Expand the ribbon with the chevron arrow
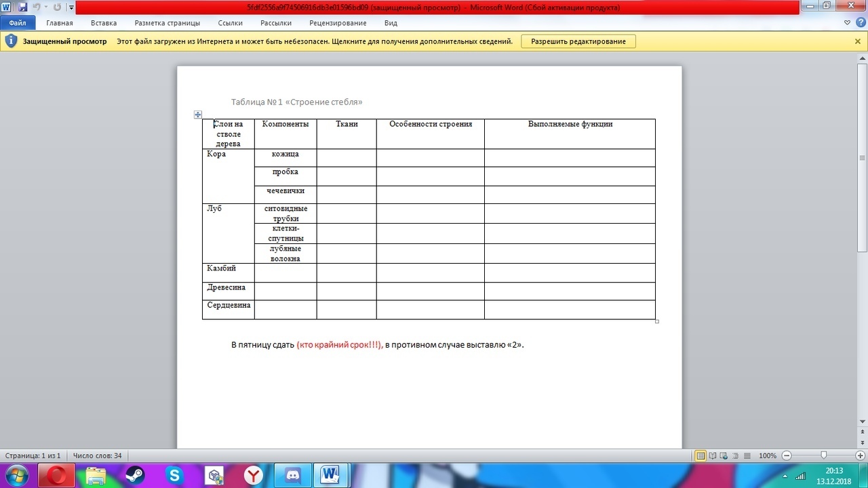The height and width of the screenshot is (488, 868). click(x=848, y=23)
